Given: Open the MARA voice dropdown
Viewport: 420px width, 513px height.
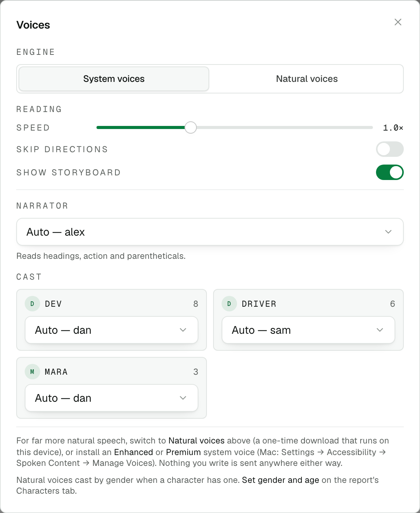Looking at the screenshot, I should coord(112,398).
